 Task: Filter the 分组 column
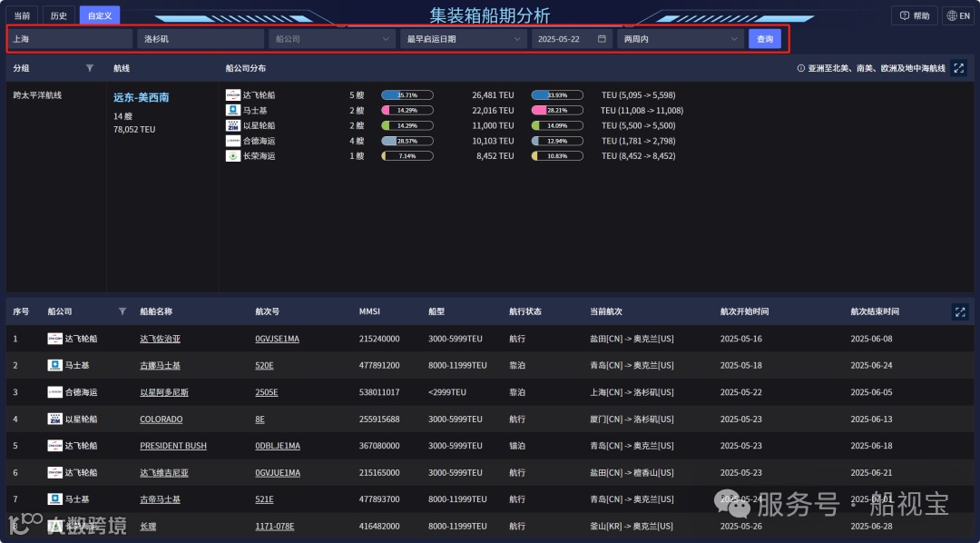click(x=90, y=68)
